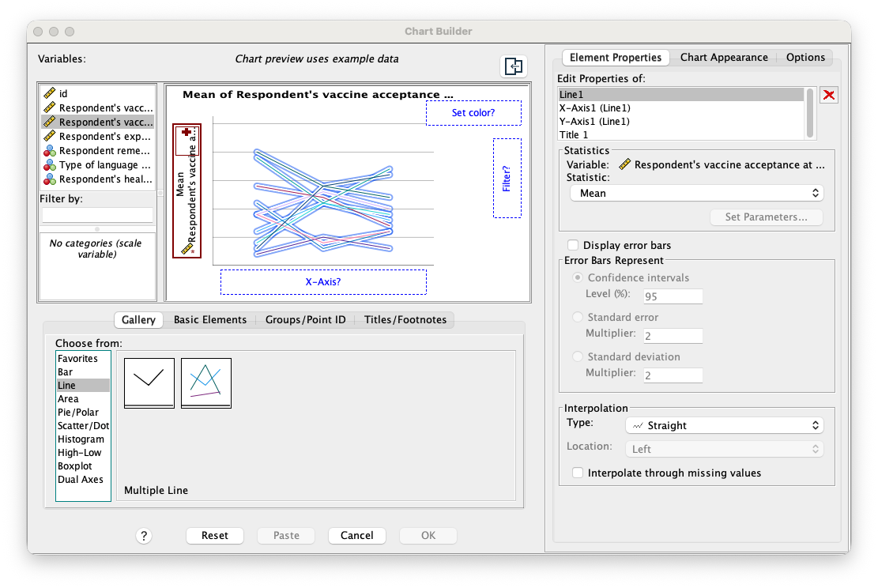Select 'Respondent reme...' nominal variable icon

tap(49, 151)
